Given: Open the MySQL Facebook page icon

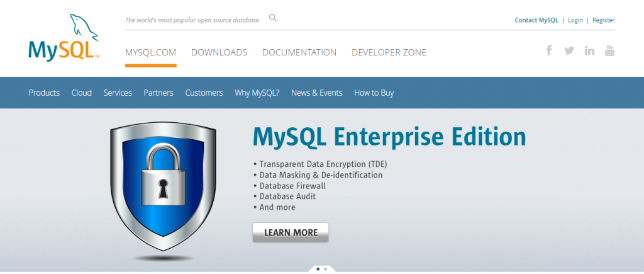Looking at the screenshot, I should tap(549, 50).
